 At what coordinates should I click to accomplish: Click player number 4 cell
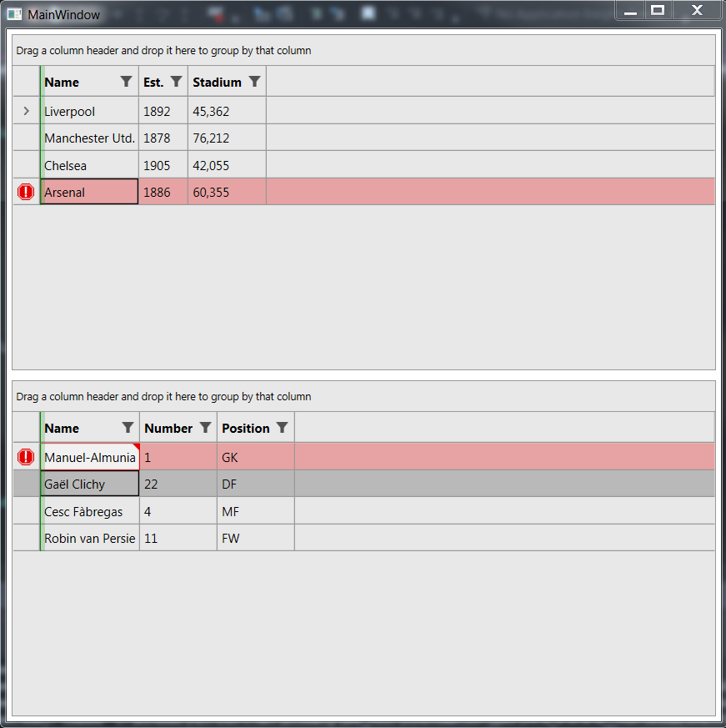point(178,511)
